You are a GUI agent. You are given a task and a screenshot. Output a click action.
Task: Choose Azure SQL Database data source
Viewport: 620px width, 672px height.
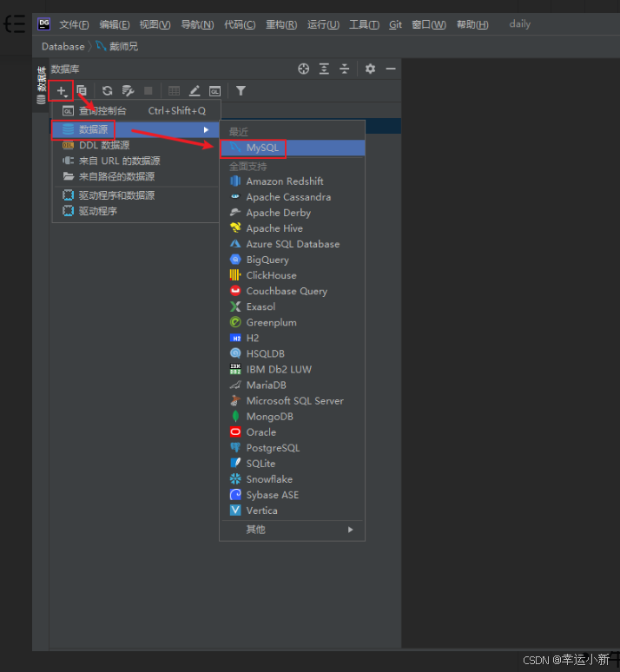[293, 244]
